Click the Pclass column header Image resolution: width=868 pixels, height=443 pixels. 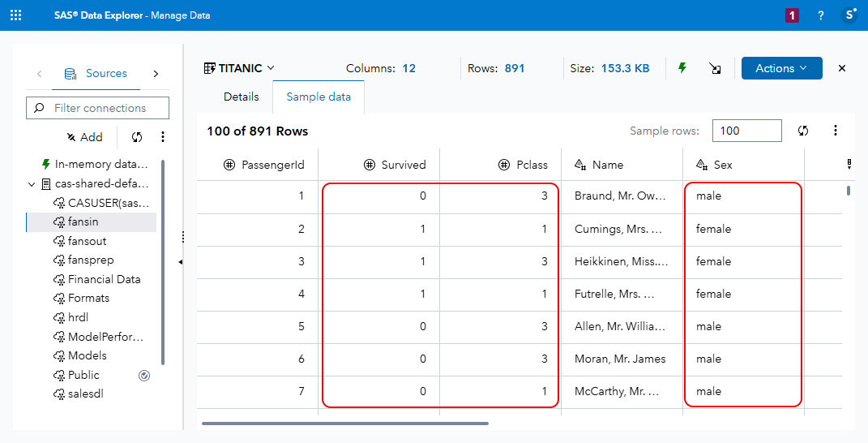pos(501,165)
